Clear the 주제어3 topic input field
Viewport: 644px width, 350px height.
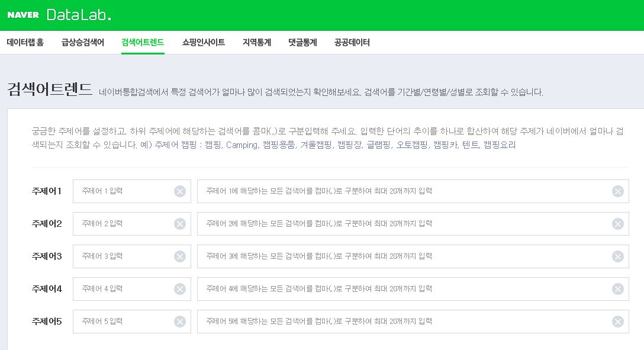click(180, 256)
